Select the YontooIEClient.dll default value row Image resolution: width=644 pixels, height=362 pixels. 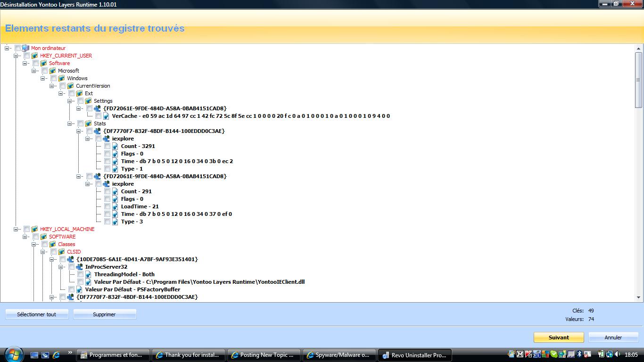tap(199, 282)
